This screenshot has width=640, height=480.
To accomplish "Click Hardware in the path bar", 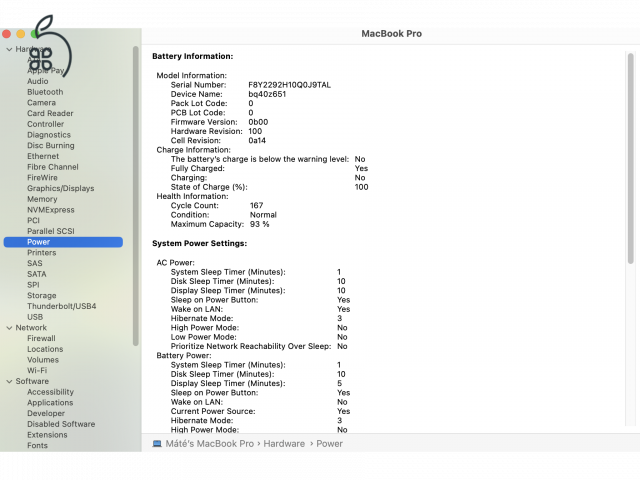I will click(284, 444).
